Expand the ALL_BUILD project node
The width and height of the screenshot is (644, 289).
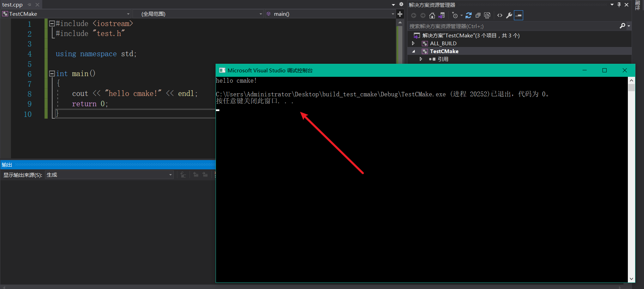point(413,44)
